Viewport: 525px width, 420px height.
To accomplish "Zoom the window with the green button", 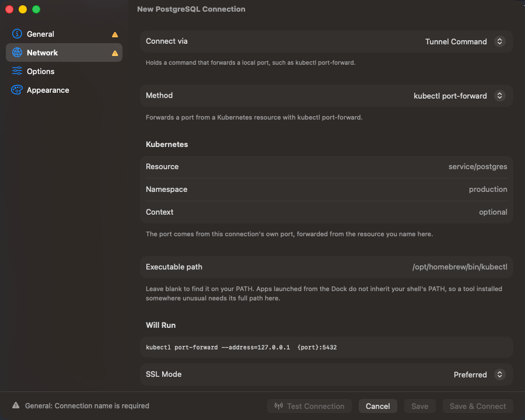I will tap(36, 9).
